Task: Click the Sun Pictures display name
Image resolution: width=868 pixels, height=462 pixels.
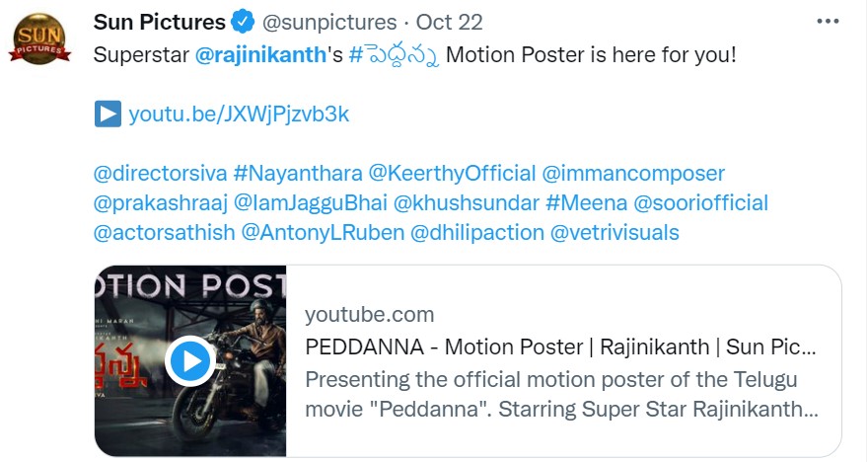Action: pyautogui.click(x=159, y=22)
